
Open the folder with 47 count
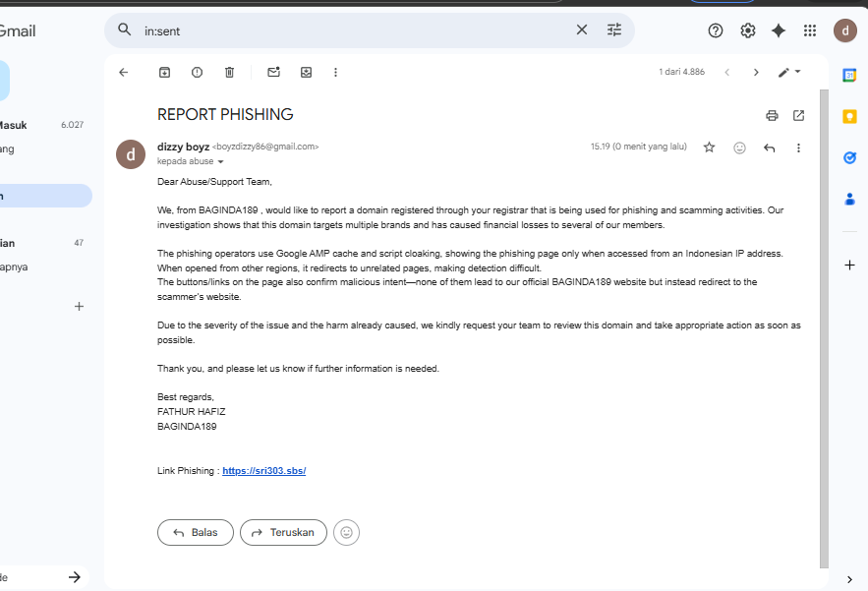click(x=42, y=243)
